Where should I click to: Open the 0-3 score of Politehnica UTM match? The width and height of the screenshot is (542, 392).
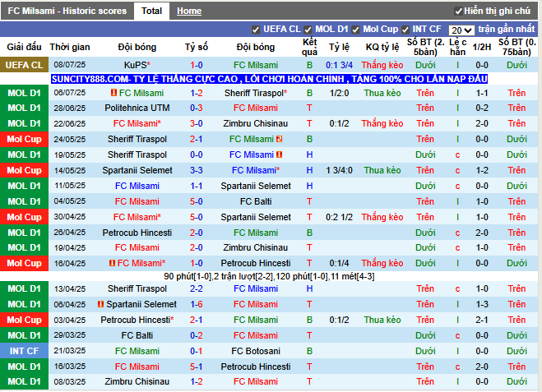point(196,108)
